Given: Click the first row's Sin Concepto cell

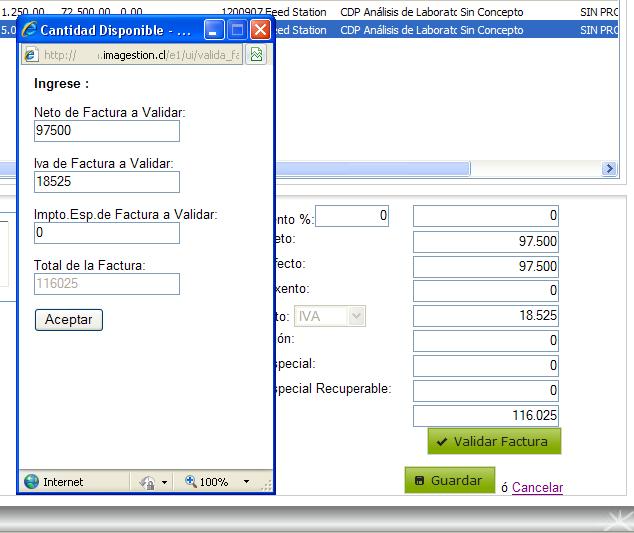Looking at the screenshot, I should (x=492, y=12).
